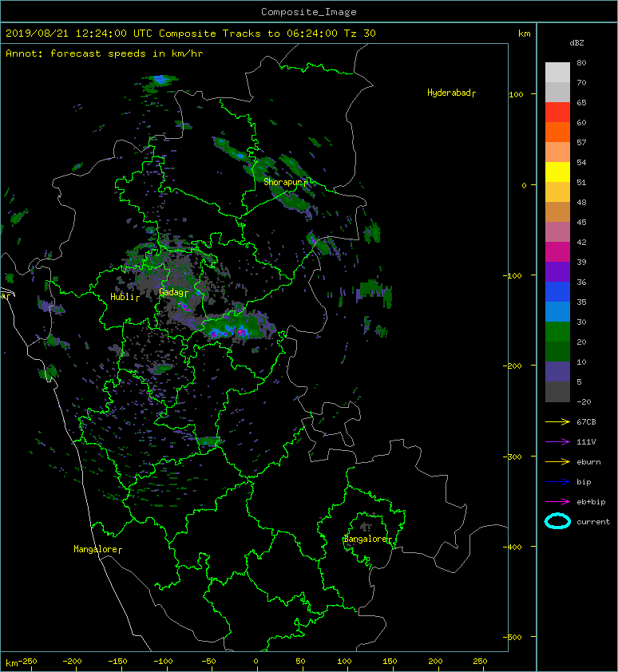Pick the light orange 57-54 dBZ swatch

pyautogui.click(x=557, y=152)
